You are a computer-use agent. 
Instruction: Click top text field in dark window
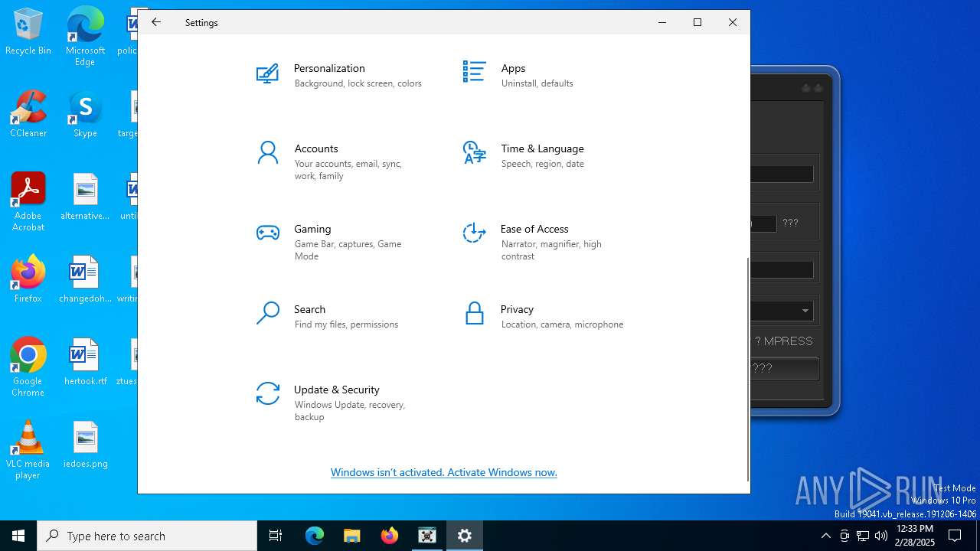pyautogui.click(x=782, y=174)
